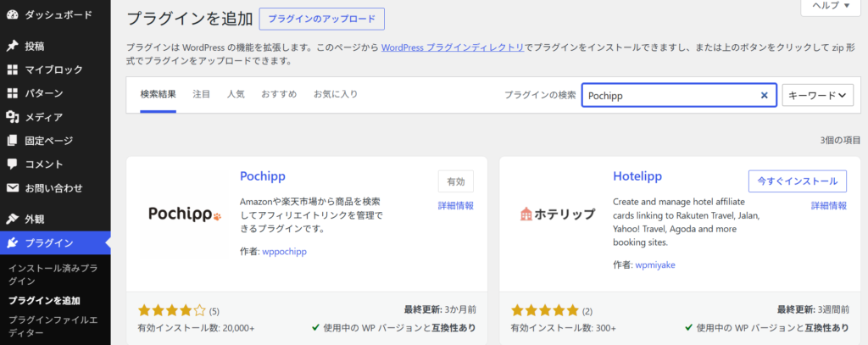Click 有効インストール数: 300+ text
This screenshot has height=345, width=868.
point(564,328)
